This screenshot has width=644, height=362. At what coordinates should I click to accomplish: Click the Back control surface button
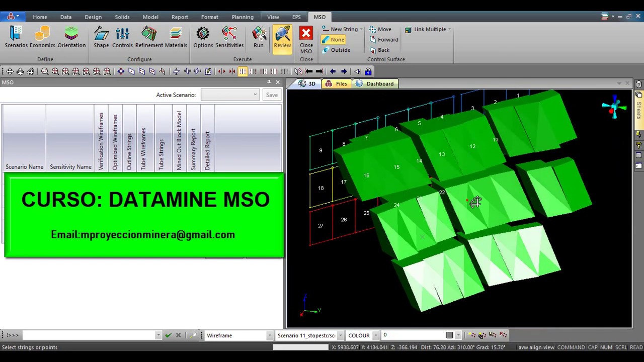[x=379, y=50]
